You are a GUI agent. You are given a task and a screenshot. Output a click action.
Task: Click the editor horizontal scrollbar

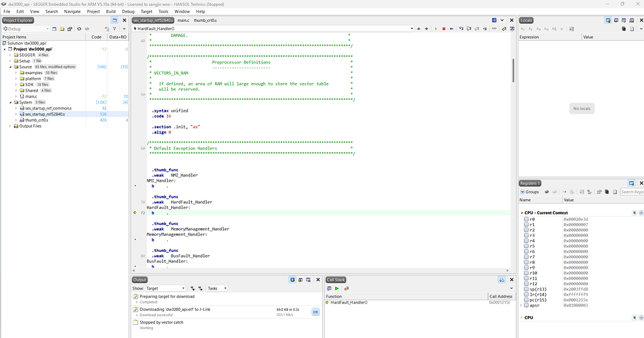(x=320, y=271)
